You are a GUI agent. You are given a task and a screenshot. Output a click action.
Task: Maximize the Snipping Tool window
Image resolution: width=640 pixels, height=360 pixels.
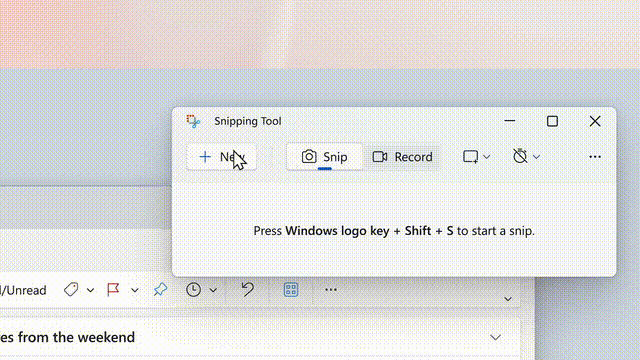(x=552, y=121)
